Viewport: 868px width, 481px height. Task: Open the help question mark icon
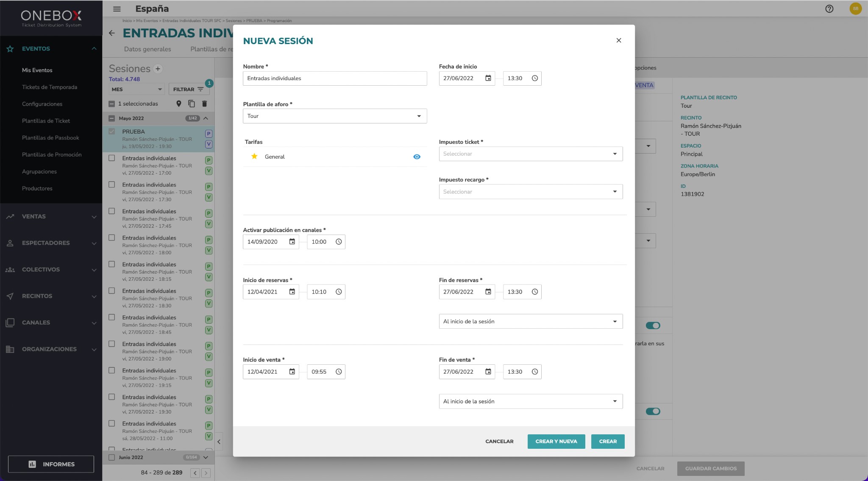coord(829,8)
